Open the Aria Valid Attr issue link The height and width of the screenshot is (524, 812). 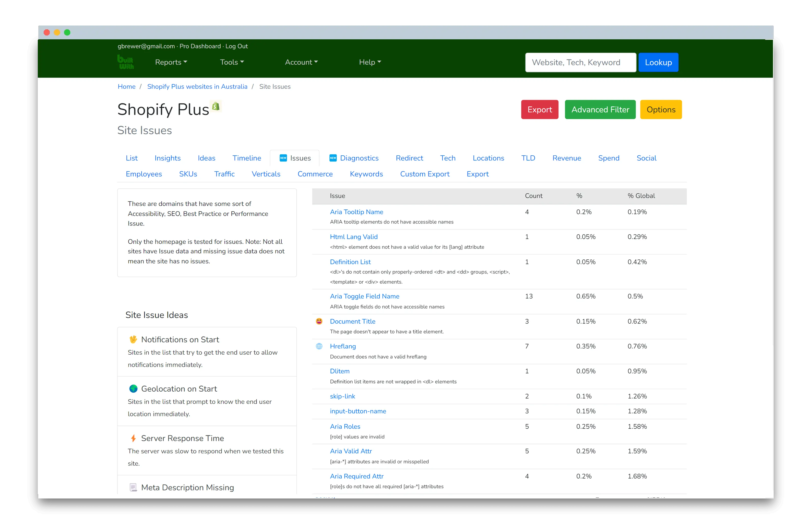click(351, 451)
